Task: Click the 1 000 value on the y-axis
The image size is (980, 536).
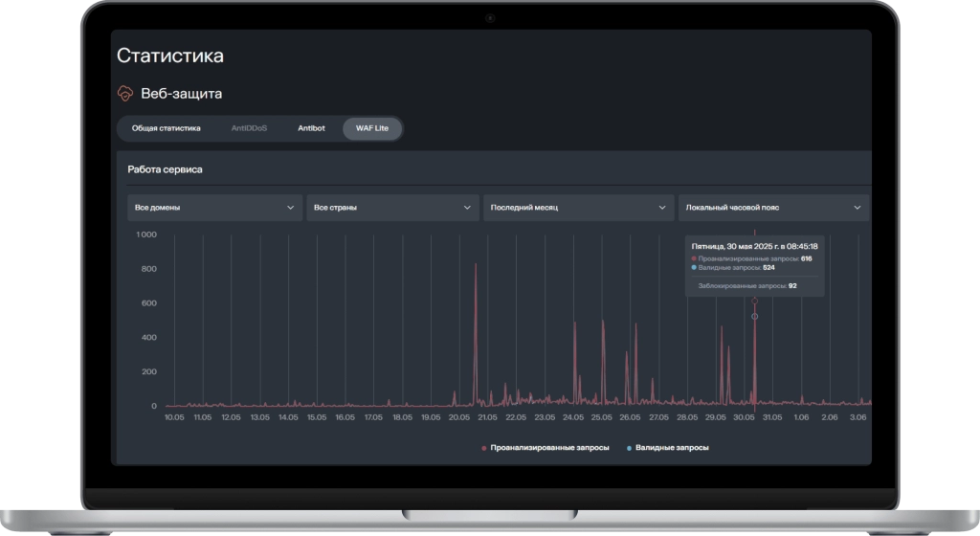Action: click(x=146, y=234)
